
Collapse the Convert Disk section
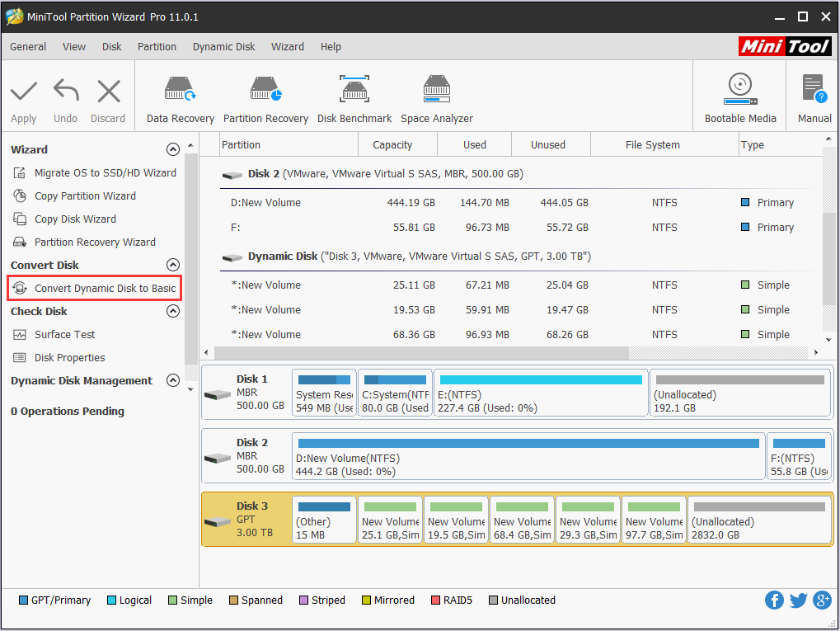172,265
